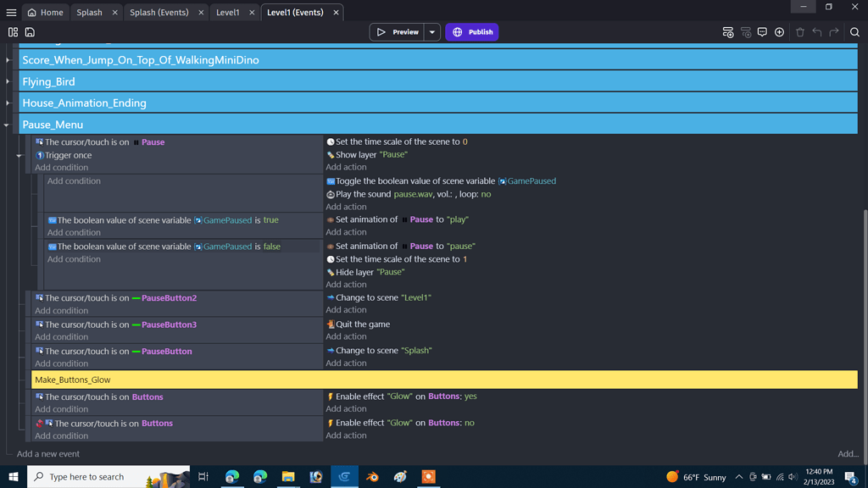868x488 pixels.
Task: Click the Windows search box
Action: point(108,476)
